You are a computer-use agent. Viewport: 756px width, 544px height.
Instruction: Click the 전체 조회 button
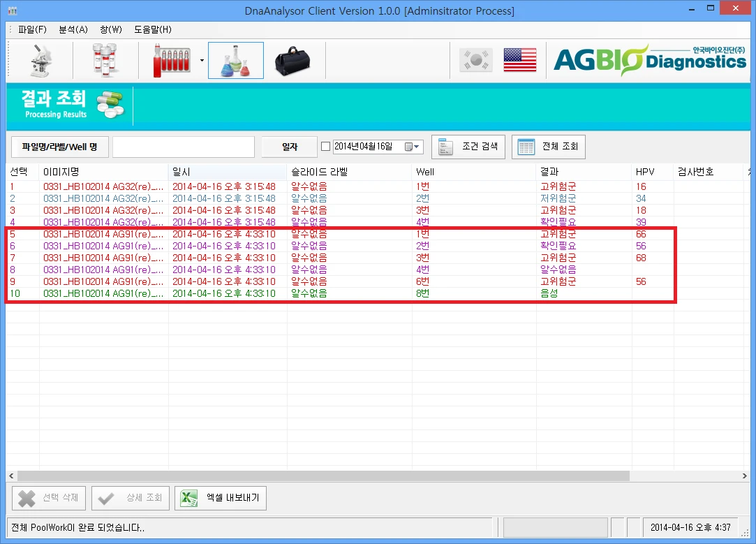[x=549, y=147]
